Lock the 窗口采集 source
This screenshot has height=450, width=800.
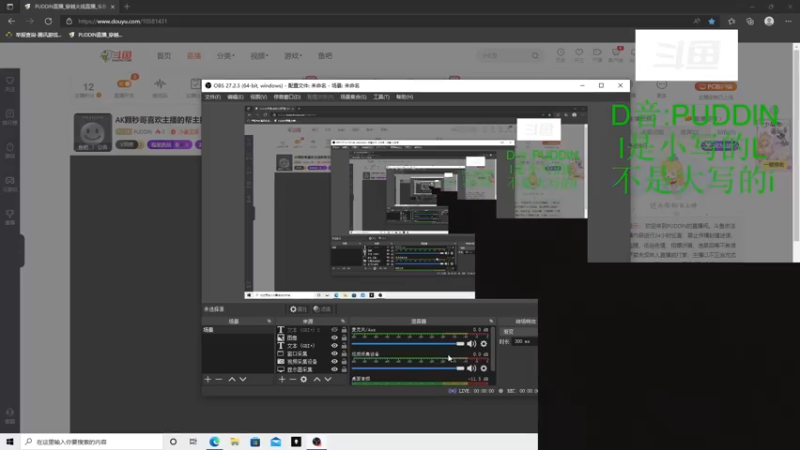tap(344, 354)
